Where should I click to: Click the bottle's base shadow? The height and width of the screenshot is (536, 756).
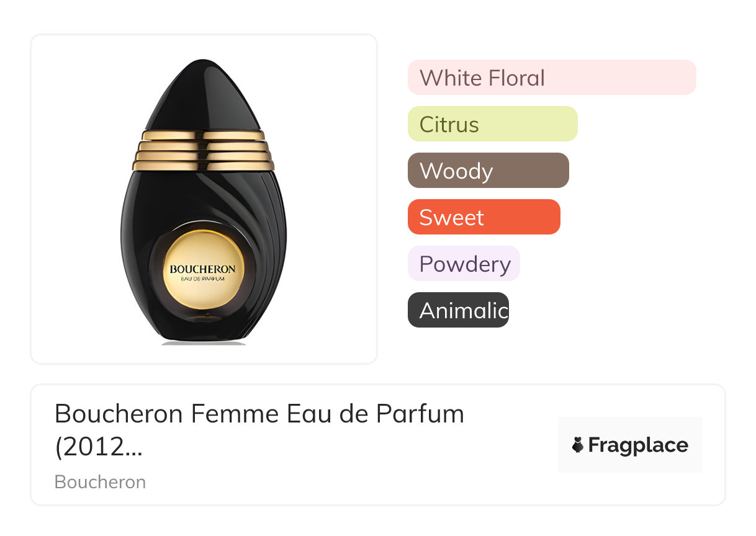click(x=204, y=342)
